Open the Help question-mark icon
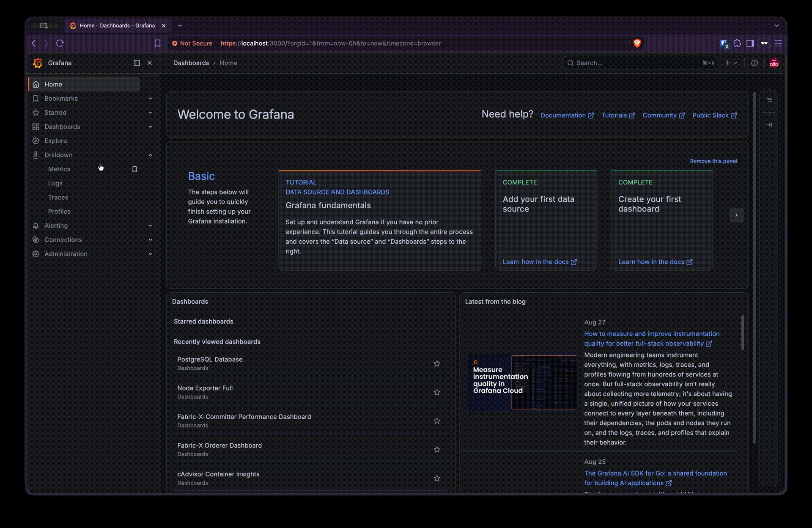The height and width of the screenshot is (528, 812). (754, 63)
